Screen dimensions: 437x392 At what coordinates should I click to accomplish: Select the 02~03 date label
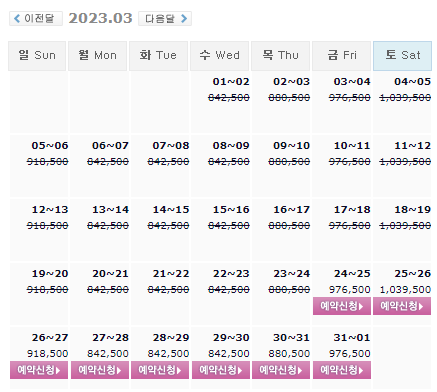click(291, 82)
